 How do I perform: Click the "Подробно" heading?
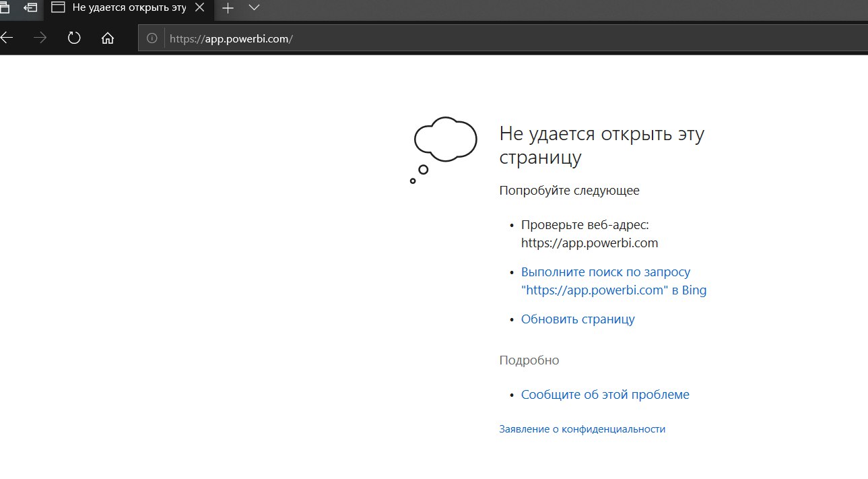(x=529, y=360)
